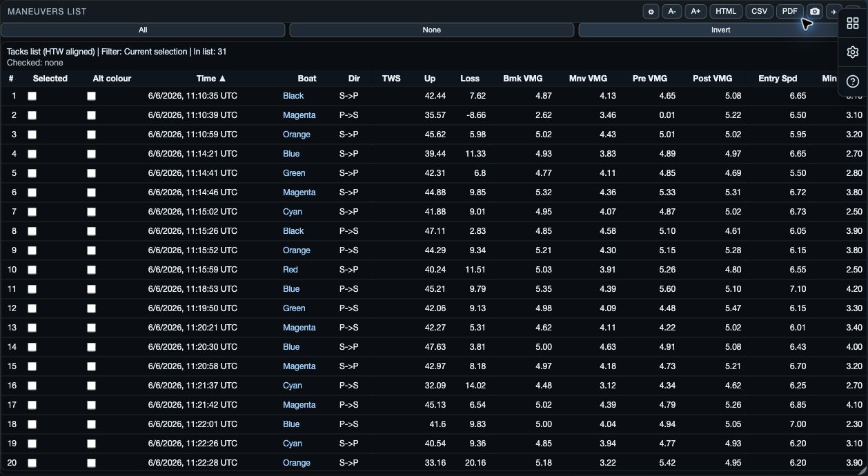Screen dimensions: 868x476
Task: Enable Alt colour for row 8 Black
Action: pos(91,231)
